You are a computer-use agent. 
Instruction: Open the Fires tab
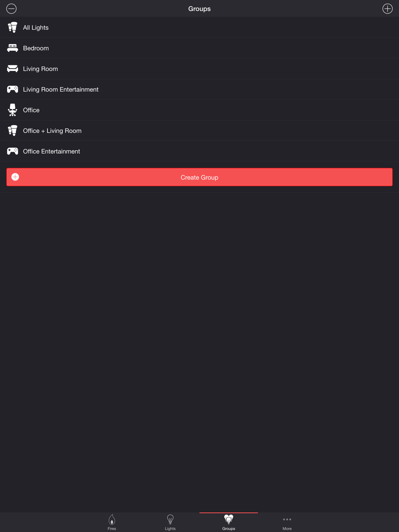112,522
